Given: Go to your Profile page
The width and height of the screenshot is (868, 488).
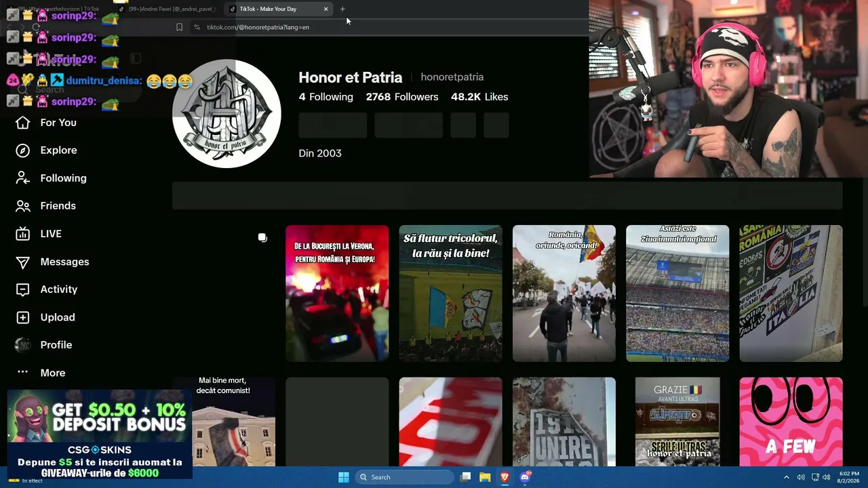Looking at the screenshot, I should [43, 345].
